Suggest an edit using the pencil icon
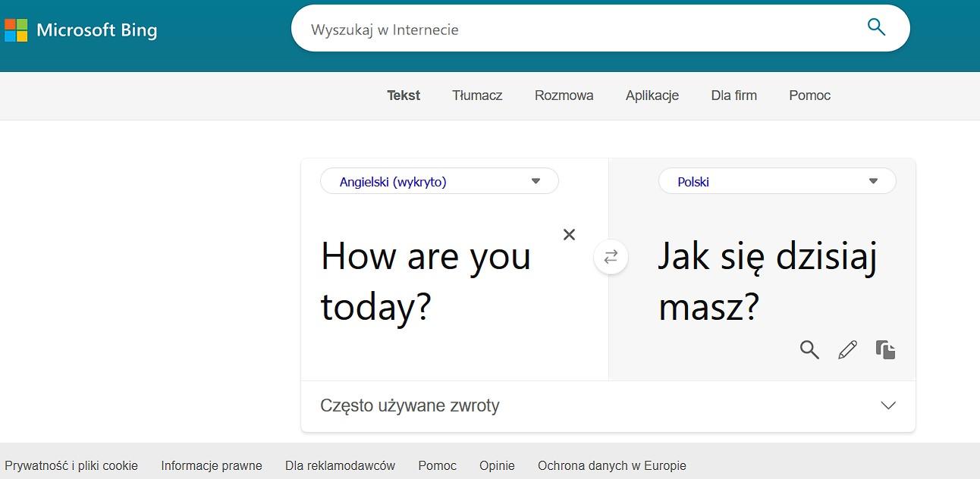This screenshot has width=980, height=479. (x=847, y=349)
